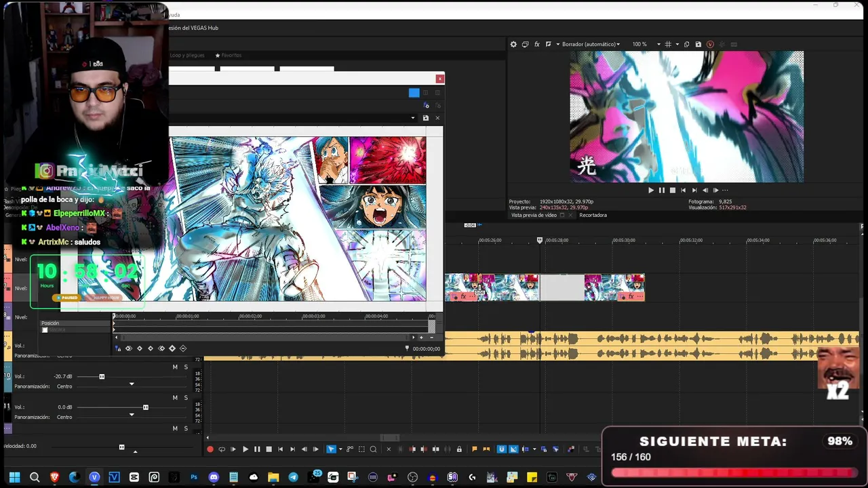Screen dimensions: 868x488
Task: Toggle the lock event padlock
Action: point(459,449)
